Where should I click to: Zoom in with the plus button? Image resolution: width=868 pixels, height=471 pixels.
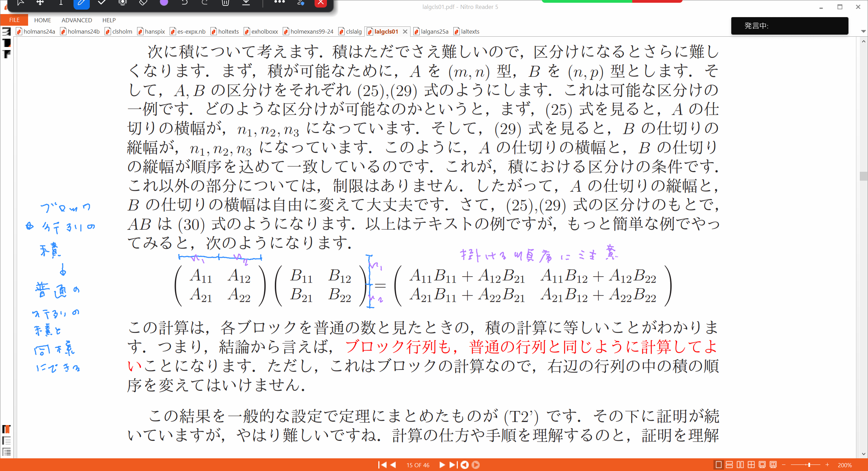pos(827,465)
